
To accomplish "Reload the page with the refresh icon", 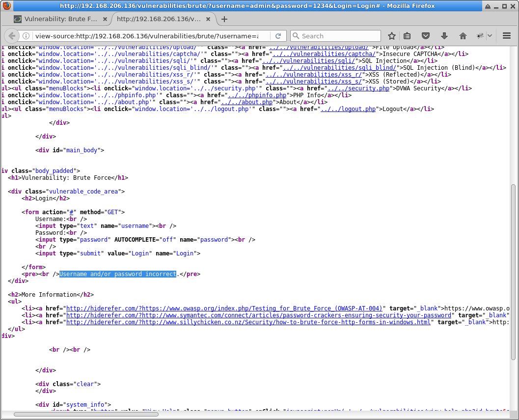I will click(278, 36).
